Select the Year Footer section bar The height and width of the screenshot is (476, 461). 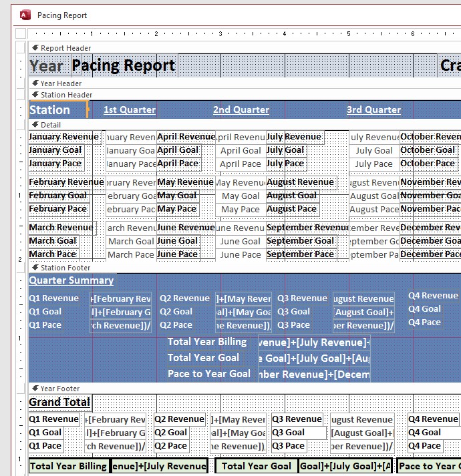245,389
